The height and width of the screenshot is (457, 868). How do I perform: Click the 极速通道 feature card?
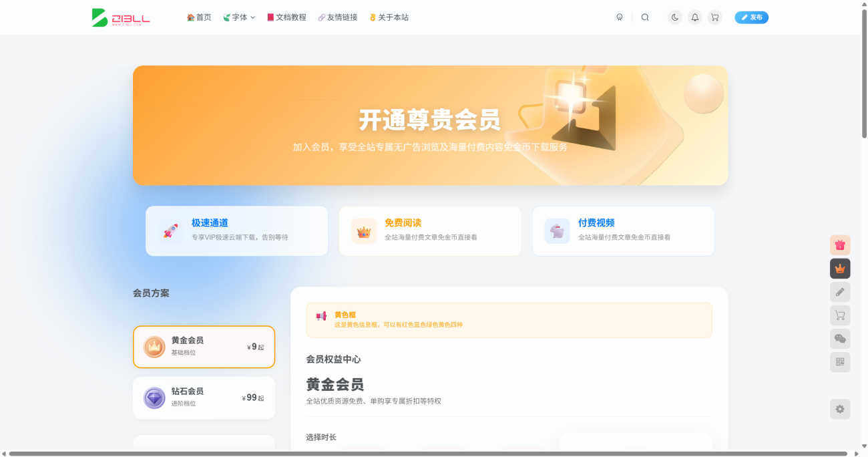236,231
